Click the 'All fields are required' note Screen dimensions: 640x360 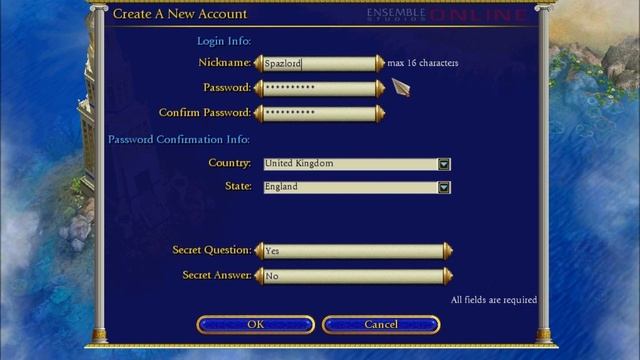tap(494, 300)
